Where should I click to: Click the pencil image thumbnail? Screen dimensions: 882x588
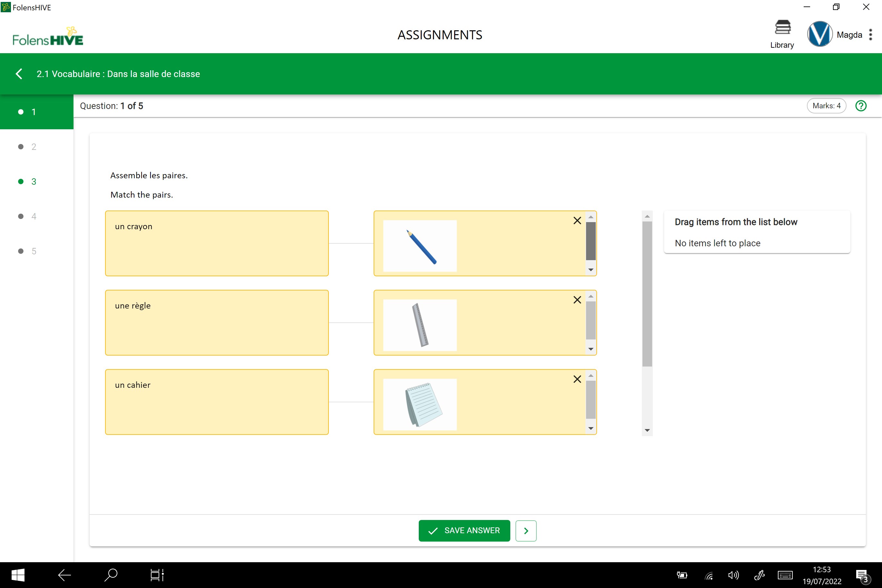[x=420, y=246]
